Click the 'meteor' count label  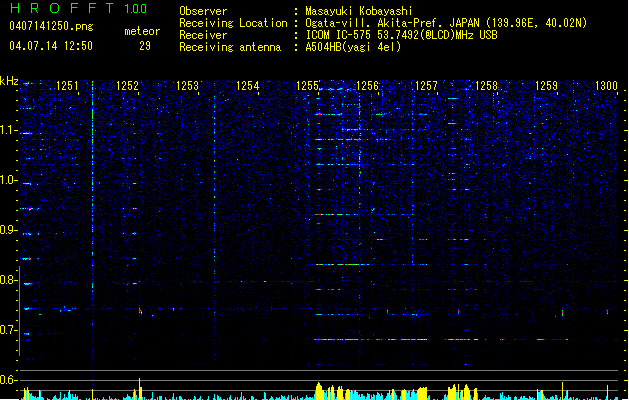point(142,31)
